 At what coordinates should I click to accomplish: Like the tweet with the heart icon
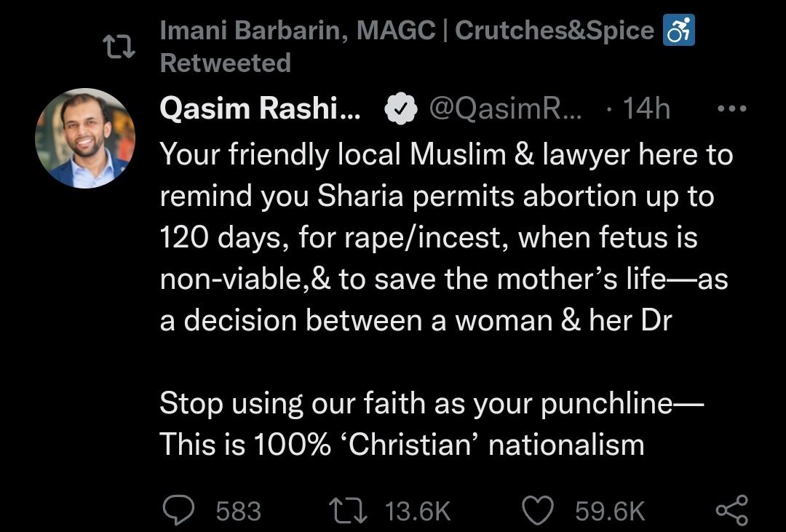coord(539,509)
